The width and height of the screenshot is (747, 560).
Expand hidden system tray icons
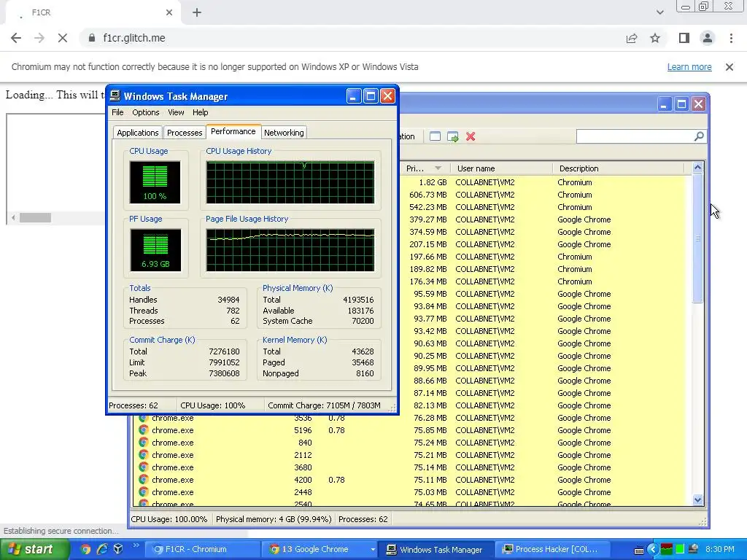tap(653, 550)
